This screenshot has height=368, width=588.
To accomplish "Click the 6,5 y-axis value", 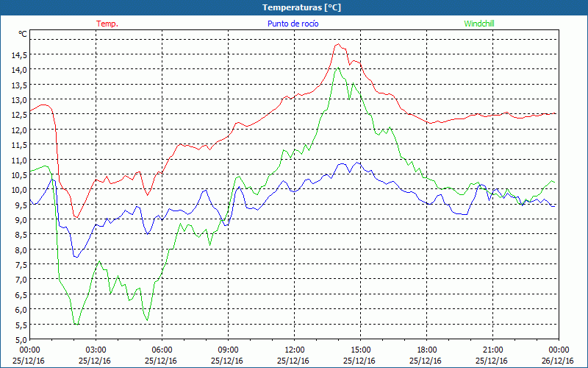I will click(x=21, y=295).
